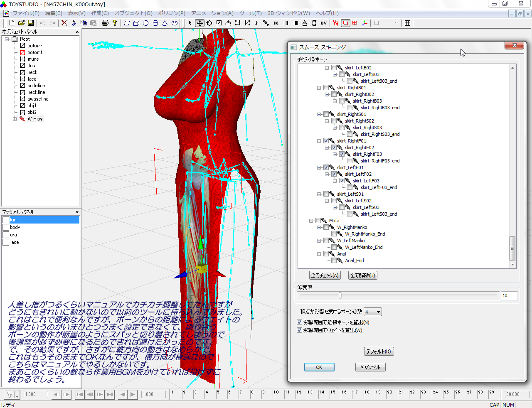Open the UV editing tool
Image resolution: width=532 pixels, height=408 pixels.
point(323,23)
